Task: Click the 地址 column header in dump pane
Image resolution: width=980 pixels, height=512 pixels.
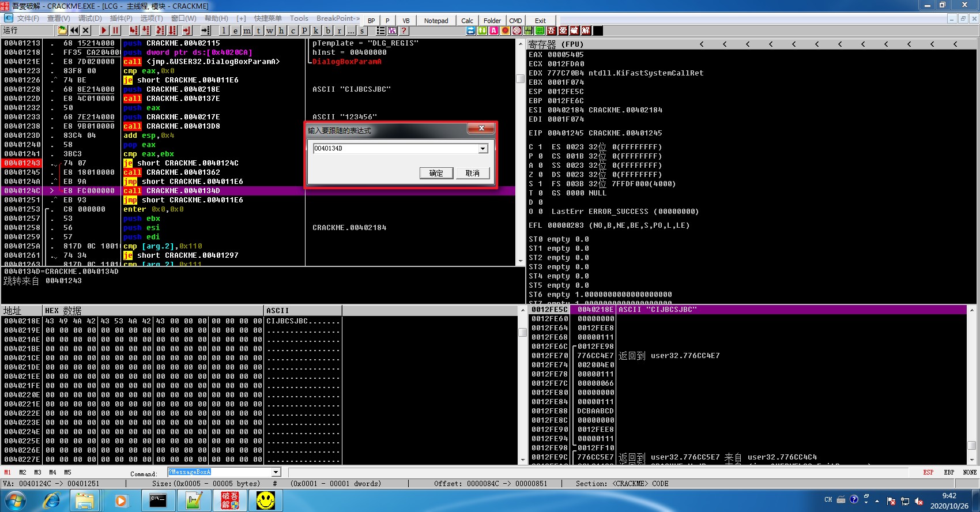Action: (x=21, y=311)
